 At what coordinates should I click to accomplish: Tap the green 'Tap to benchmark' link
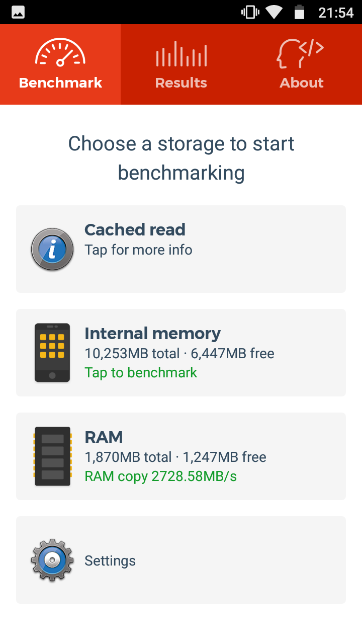point(141,372)
